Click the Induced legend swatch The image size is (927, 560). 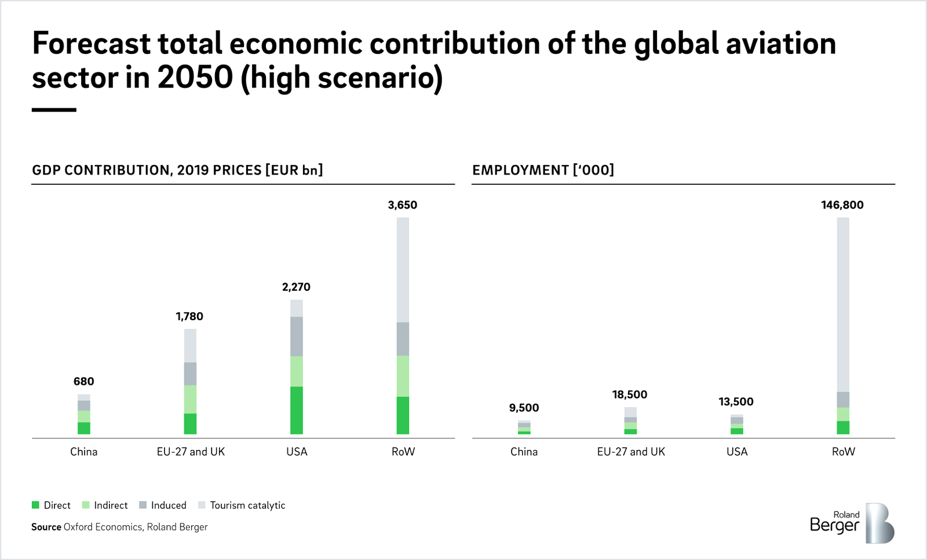click(143, 505)
